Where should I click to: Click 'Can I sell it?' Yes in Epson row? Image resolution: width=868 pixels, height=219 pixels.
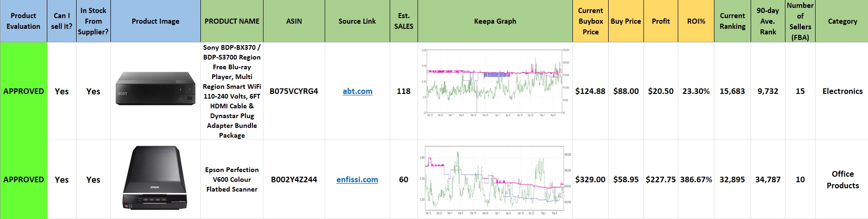(62, 179)
